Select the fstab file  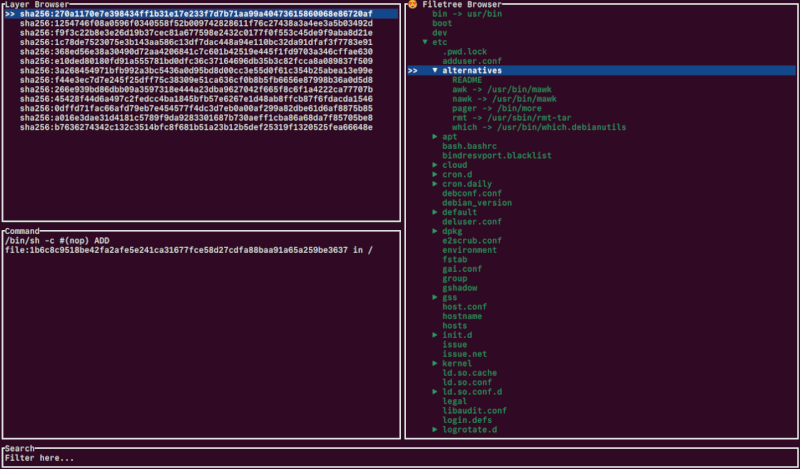(x=454, y=259)
